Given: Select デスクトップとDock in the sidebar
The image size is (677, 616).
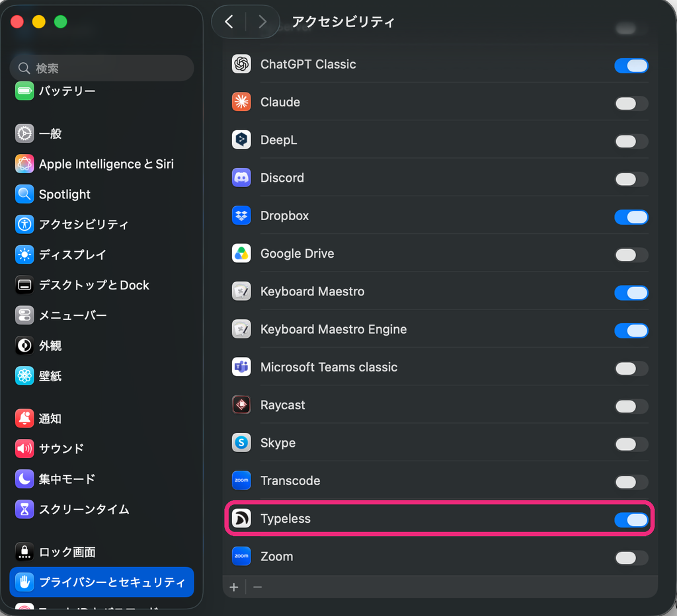Looking at the screenshot, I should click(x=102, y=285).
